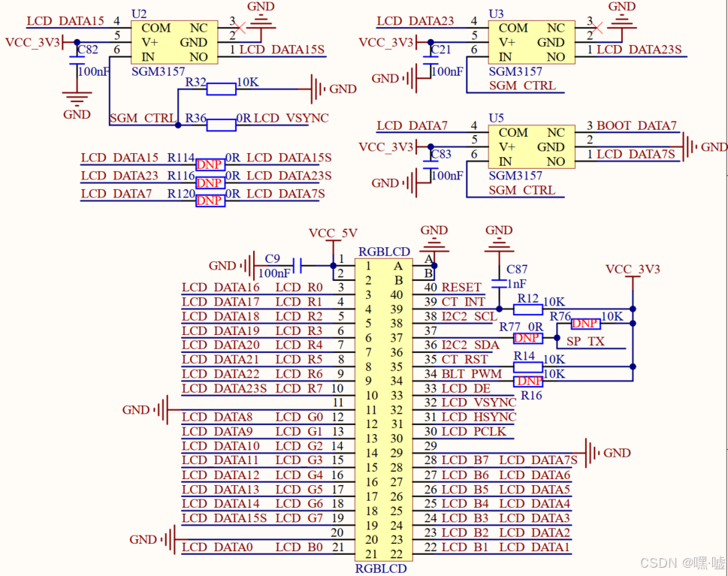Click the LCD_PCLK net label
Image resolution: width=728 pixels, height=576 pixels.
click(x=473, y=431)
